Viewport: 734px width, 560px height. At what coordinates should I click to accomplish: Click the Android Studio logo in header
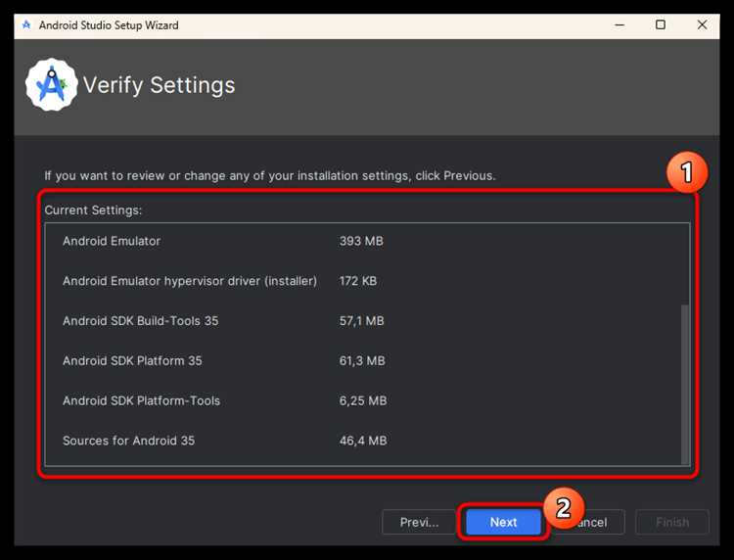52,85
